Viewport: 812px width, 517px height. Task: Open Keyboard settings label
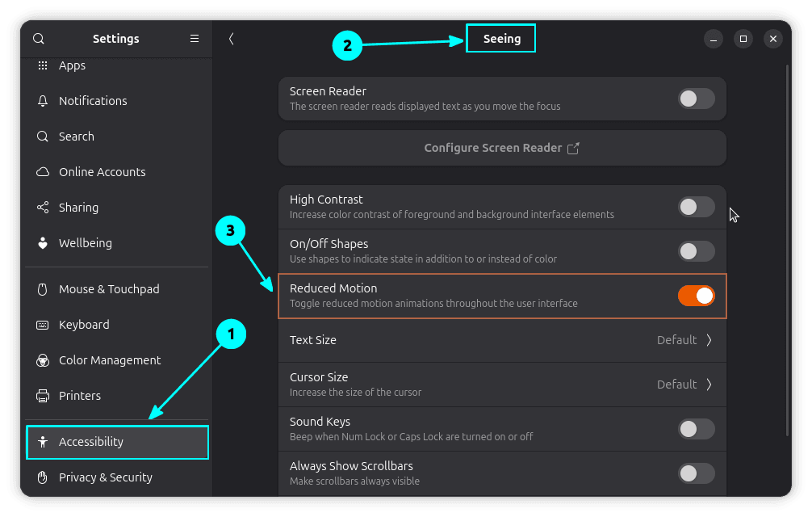coord(84,325)
